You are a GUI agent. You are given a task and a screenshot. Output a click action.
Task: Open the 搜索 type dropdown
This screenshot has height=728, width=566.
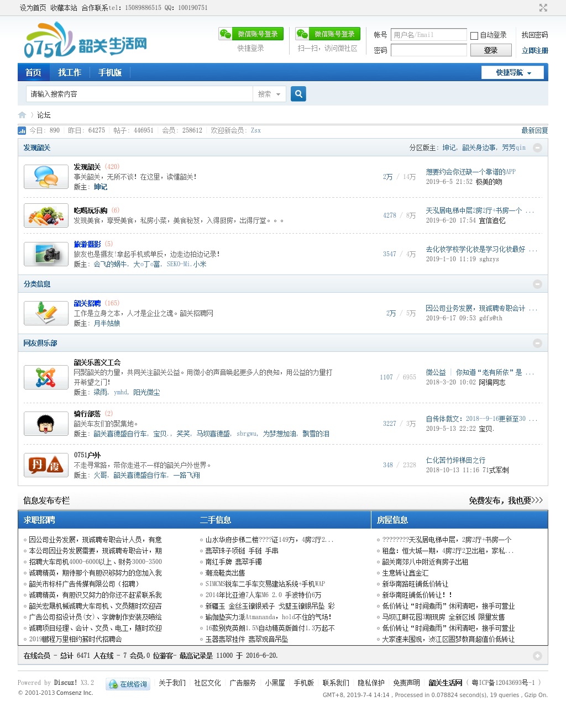(x=269, y=94)
